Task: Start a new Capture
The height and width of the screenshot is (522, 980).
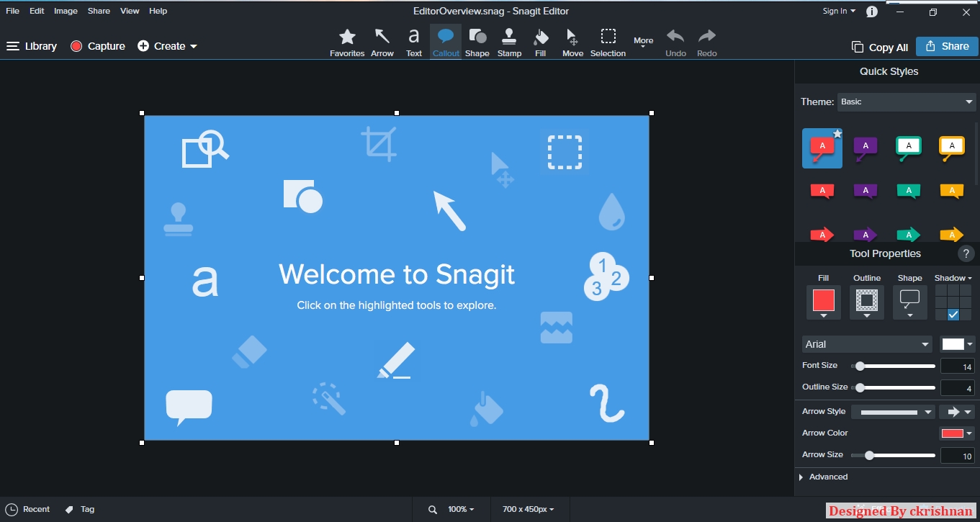Action: (97, 45)
